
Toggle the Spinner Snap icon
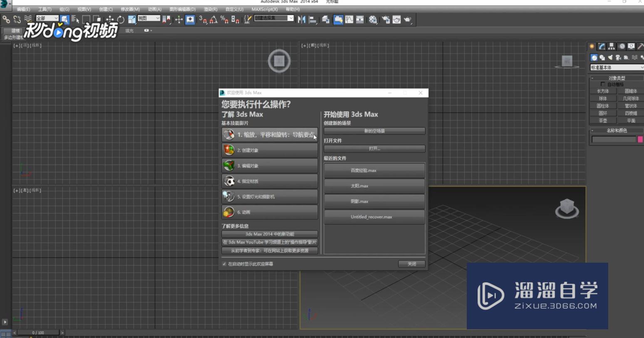(235, 19)
